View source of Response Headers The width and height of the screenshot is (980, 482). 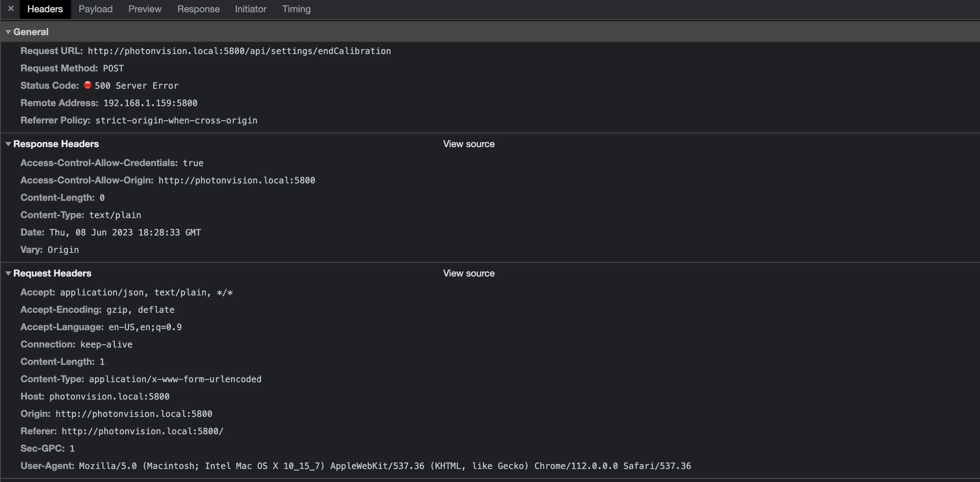[468, 144]
